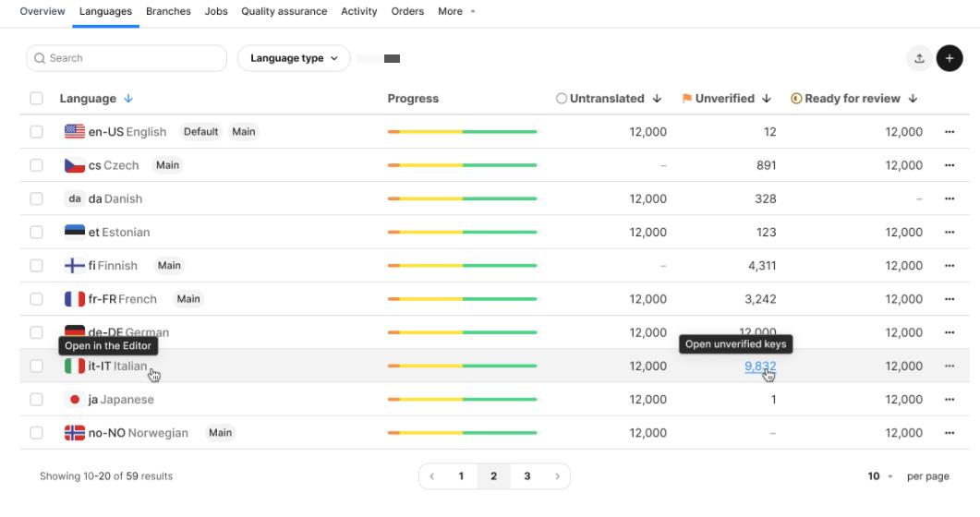Open the en-US English row options menu
This screenshot has width=980, height=517.
point(950,132)
